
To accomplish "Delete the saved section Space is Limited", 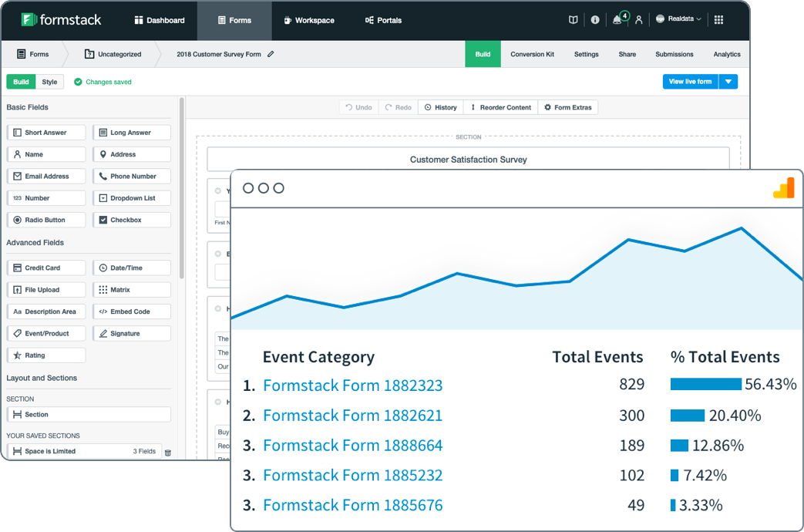I will [x=168, y=452].
